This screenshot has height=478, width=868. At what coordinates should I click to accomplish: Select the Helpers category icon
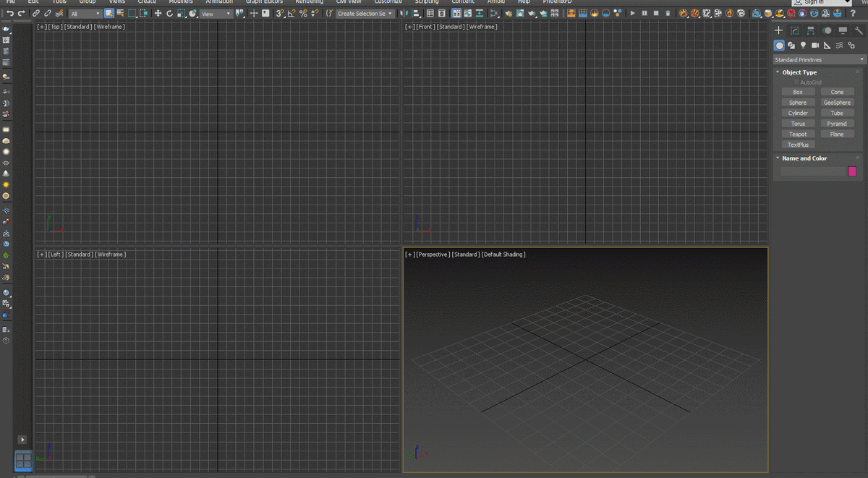point(827,46)
